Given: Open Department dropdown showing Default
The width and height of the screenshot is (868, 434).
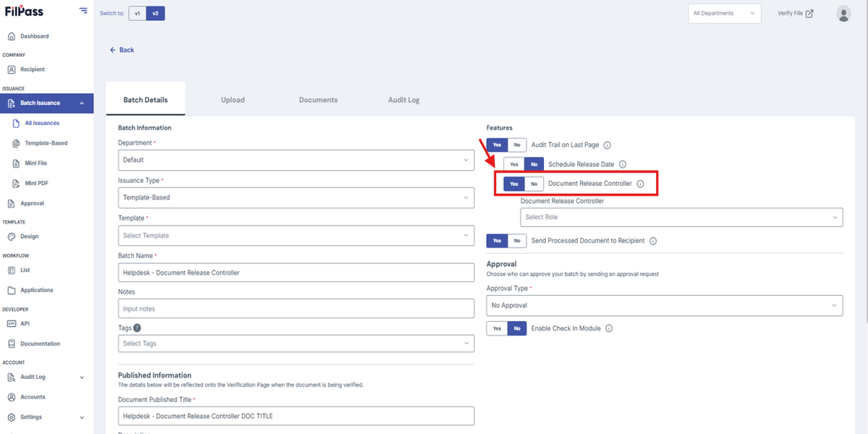Looking at the screenshot, I should click(297, 160).
